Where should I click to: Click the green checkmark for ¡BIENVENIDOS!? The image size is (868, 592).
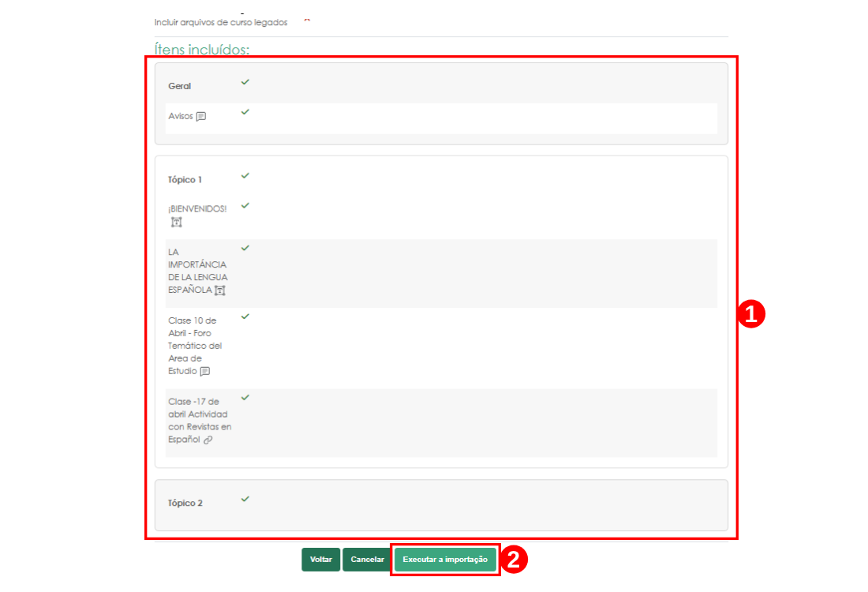tap(245, 205)
